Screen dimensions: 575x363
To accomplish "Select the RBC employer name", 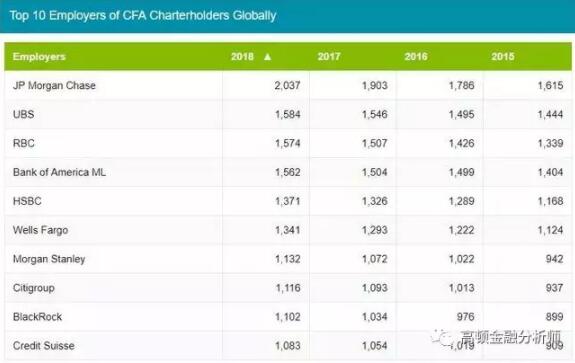I will click(24, 143).
